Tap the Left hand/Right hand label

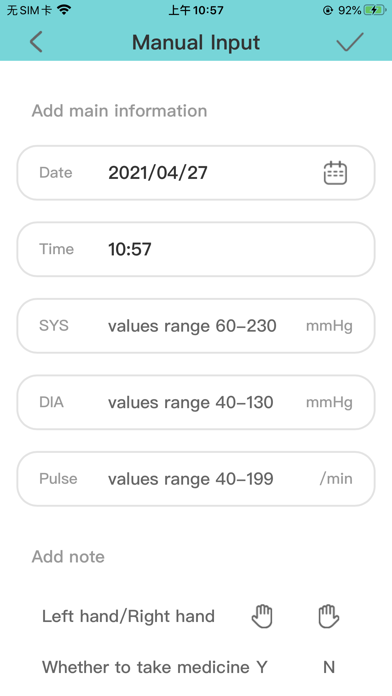click(128, 616)
